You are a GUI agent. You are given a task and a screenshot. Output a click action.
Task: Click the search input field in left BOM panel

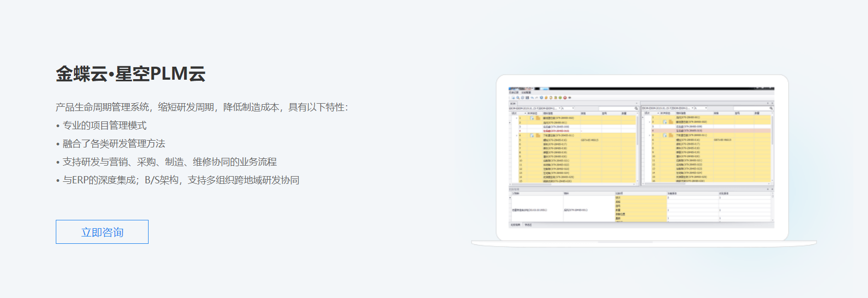click(x=615, y=108)
